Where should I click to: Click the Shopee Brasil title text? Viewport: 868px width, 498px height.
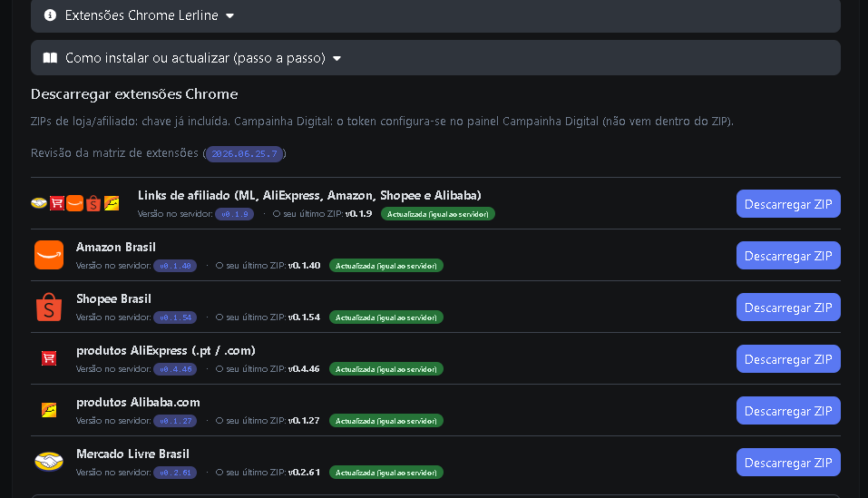pos(113,298)
